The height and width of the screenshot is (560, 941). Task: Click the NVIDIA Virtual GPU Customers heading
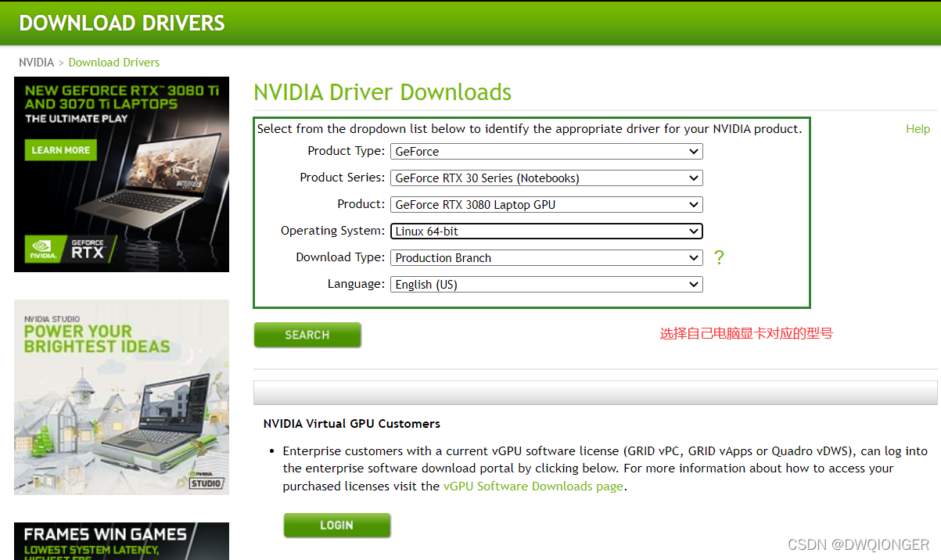point(352,424)
